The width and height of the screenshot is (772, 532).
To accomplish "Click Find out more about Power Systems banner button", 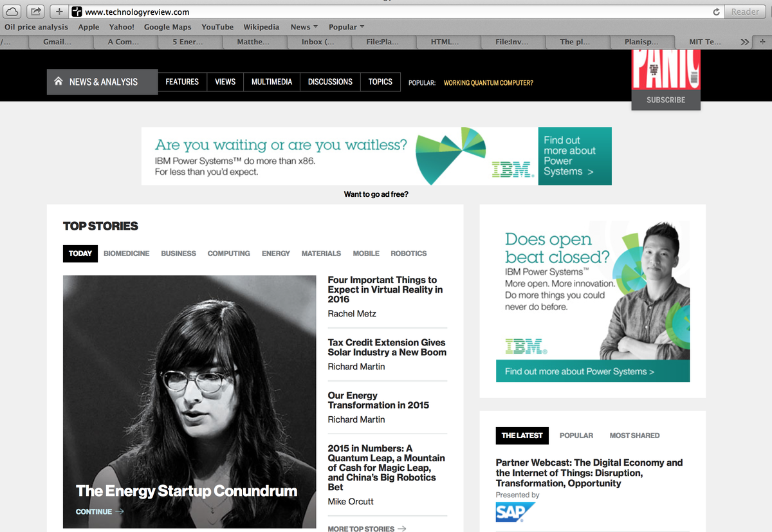I will point(574,156).
